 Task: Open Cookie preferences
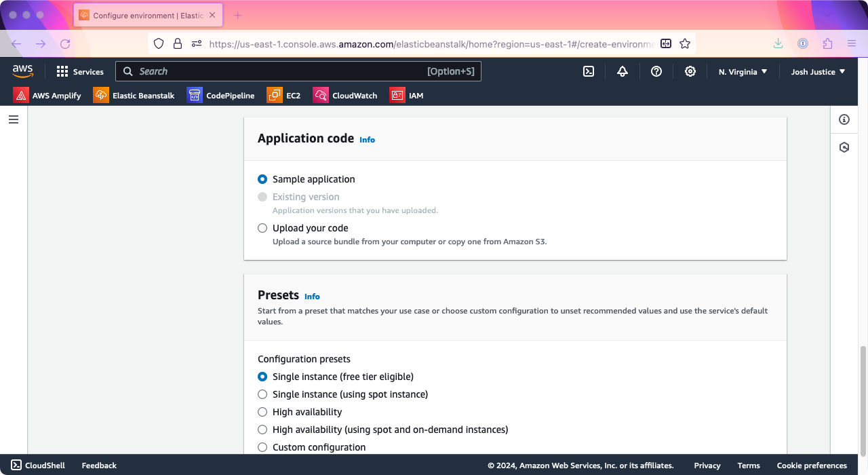pyautogui.click(x=812, y=465)
